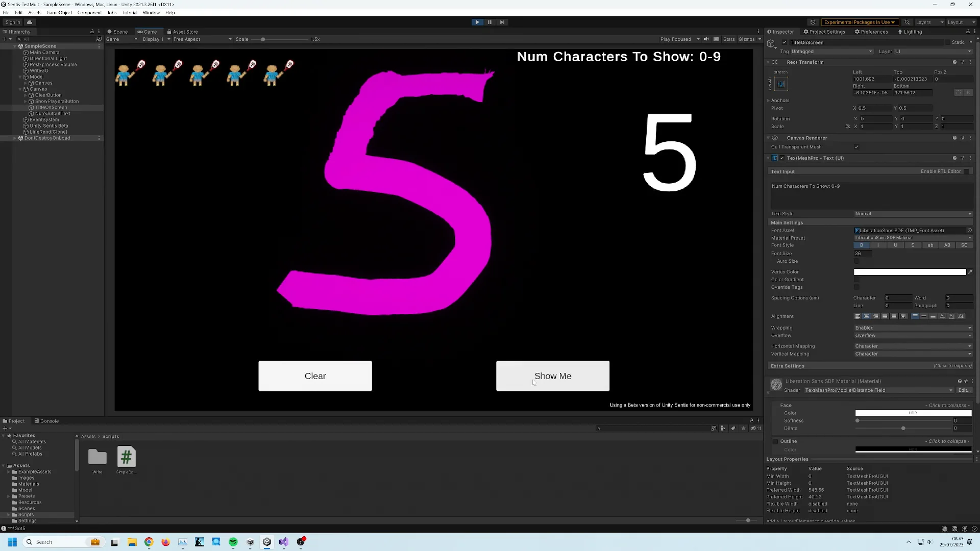Click the Step frame button

tap(502, 22)
